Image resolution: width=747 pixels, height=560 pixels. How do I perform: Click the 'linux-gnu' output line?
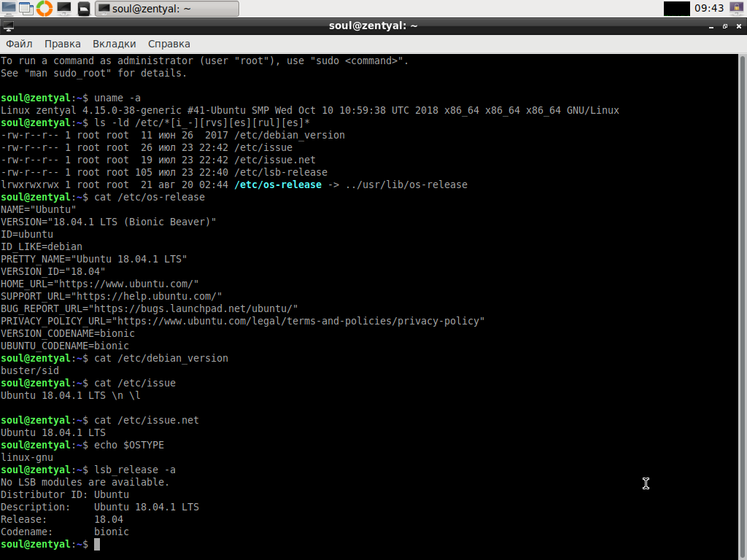click(x=27, y=457)
